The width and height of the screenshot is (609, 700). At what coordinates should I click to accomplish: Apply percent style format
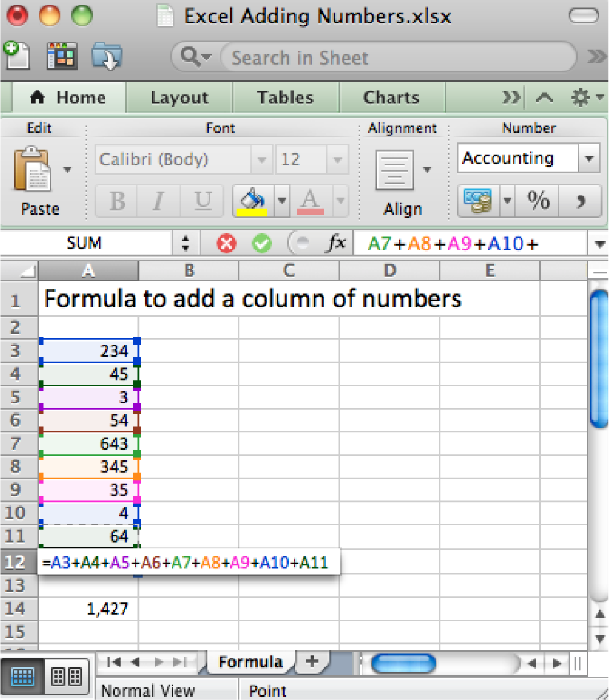[x=538, y=201]
